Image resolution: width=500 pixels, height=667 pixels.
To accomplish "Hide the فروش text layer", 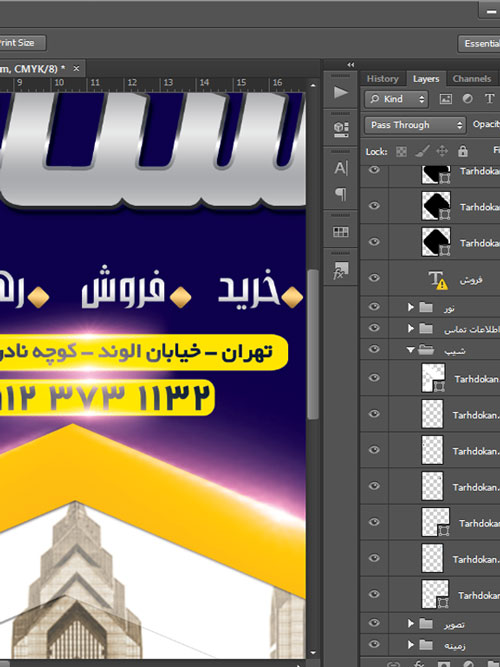I will [374, 278].
